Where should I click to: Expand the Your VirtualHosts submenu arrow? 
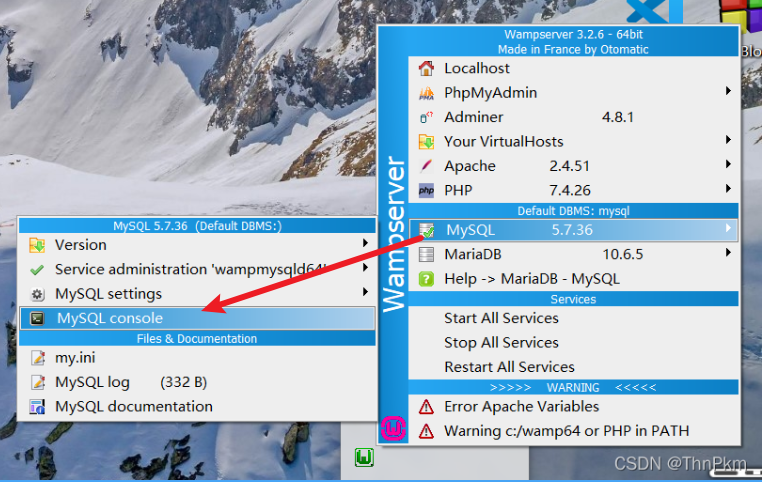[x=728, y=140]
